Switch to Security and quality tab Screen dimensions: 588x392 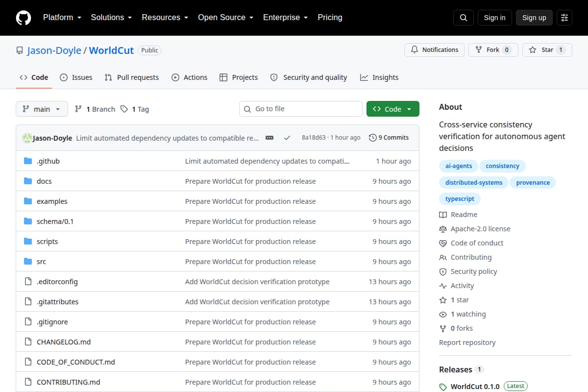point(309,77)
